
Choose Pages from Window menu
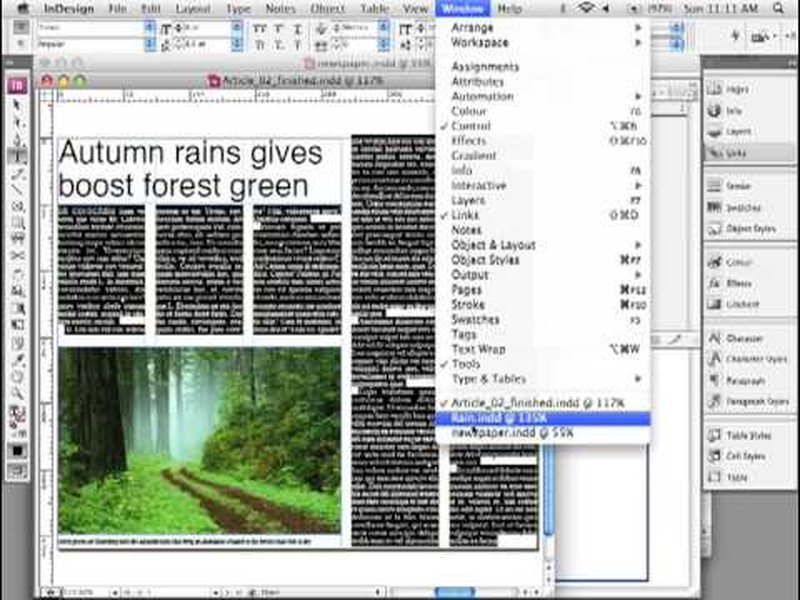click(541, 289)
